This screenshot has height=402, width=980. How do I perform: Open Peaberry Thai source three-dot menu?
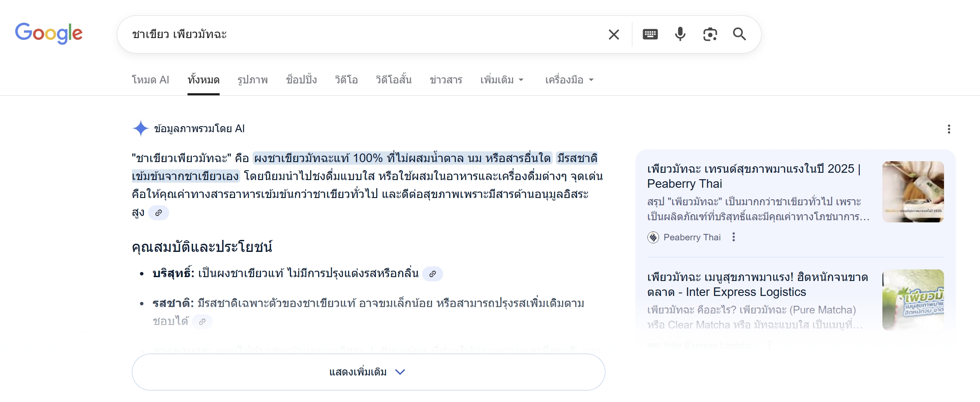click(733, 237)
